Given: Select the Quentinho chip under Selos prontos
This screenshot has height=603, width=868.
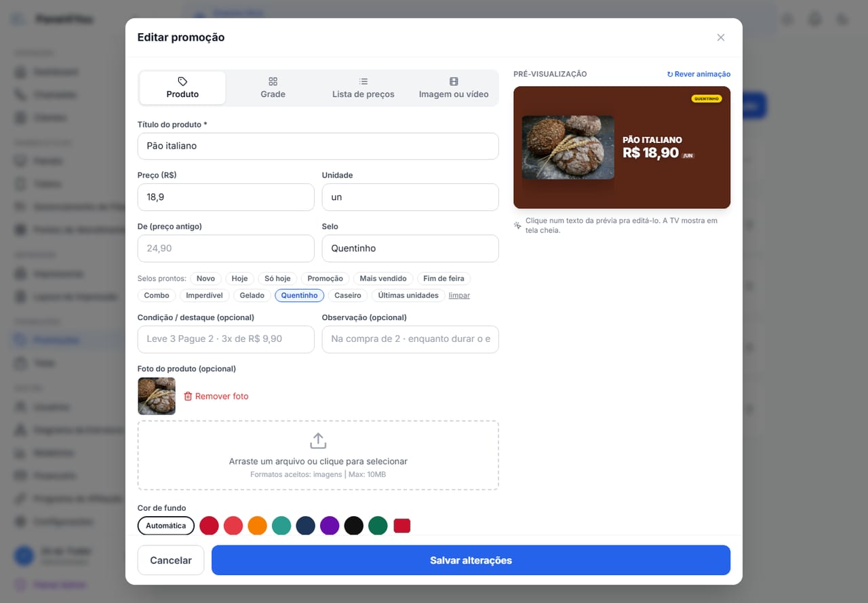Looking at the screenshot, I should [x=300, y=296].
